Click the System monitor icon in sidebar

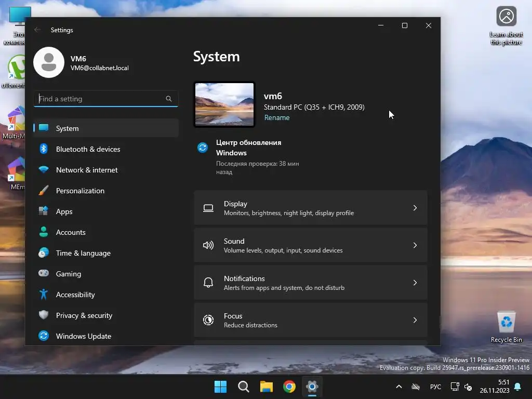click(44, 128)
